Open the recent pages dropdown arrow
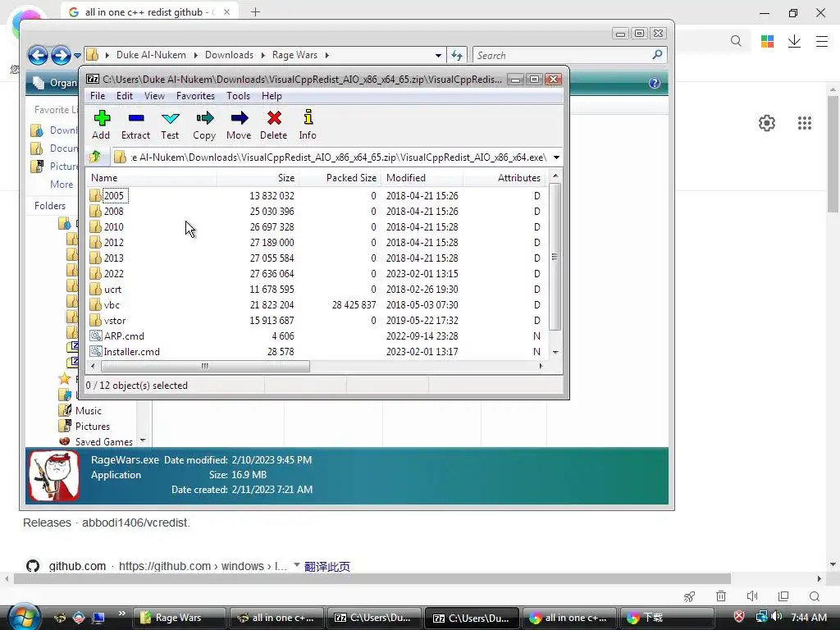Viewport: 840px width, 630px height. pos(78,55)
